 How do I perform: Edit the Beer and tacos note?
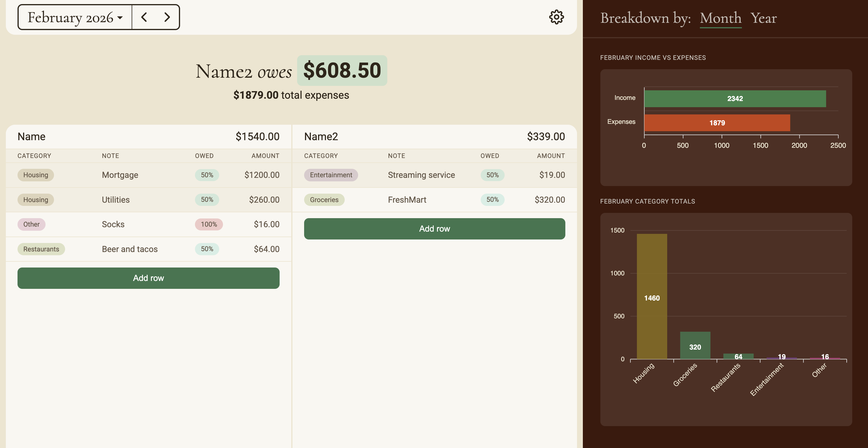pyautogui.click(x=130, y=249)
